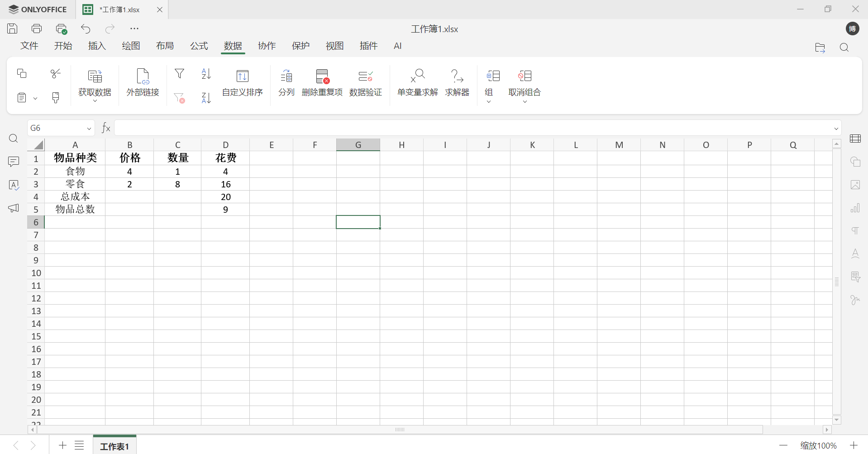Click the Text to Columns (分列) icon

point(286,76)
